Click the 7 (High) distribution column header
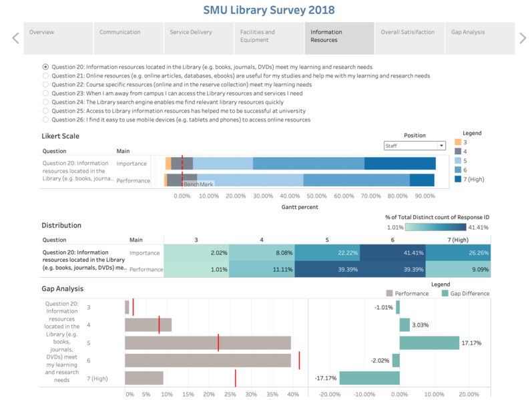 click(x=458, y=240)
